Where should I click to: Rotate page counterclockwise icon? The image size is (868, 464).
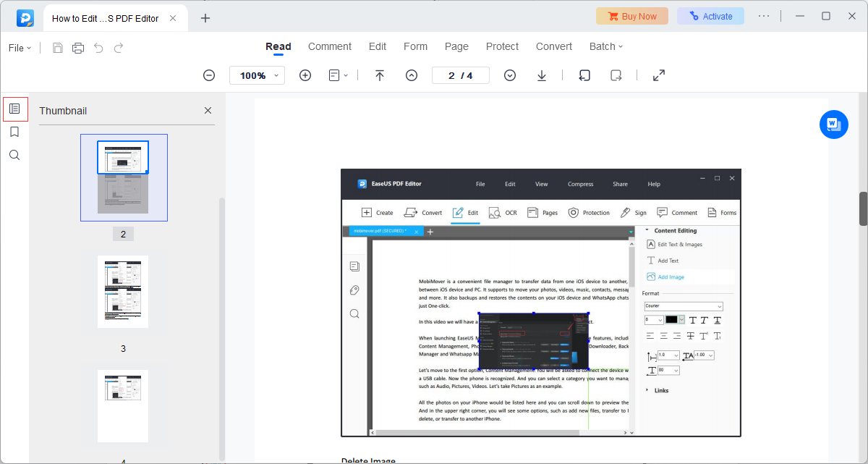(584, 75)
